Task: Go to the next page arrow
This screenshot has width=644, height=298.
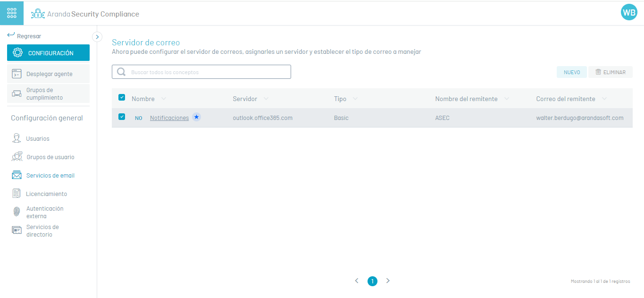Action: (x=388, y=281)
